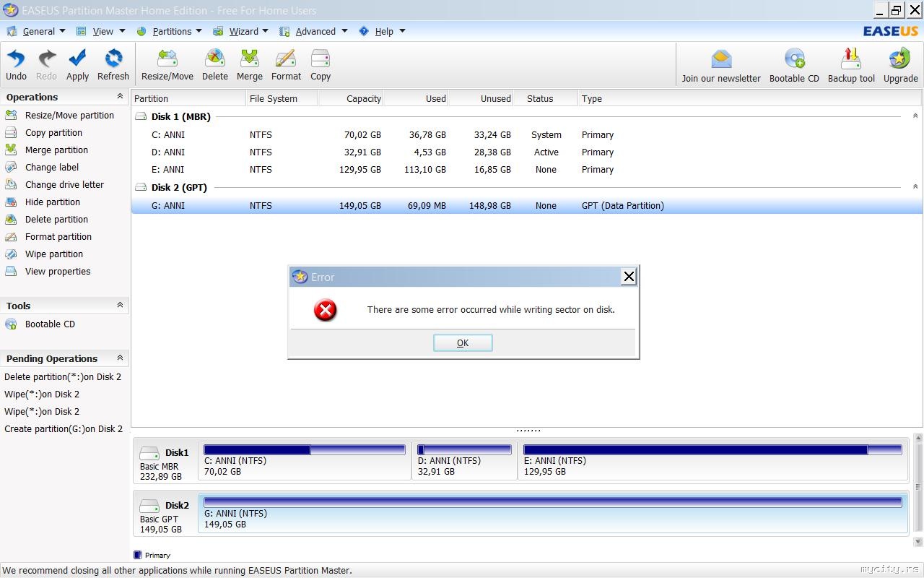Viewport: 924px width, 578px height.
Task: Click disk map scrollbar up arrow
Action: tap(918, 438)
